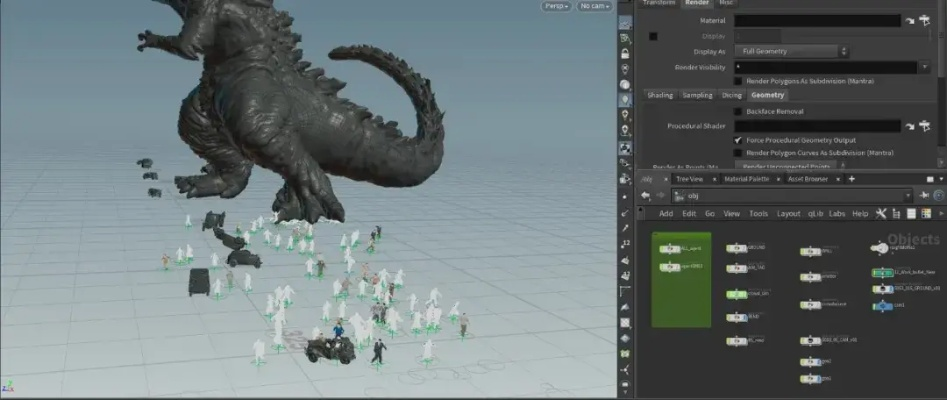
Task: Click the wrench icon in network editor
Action: 881,213
